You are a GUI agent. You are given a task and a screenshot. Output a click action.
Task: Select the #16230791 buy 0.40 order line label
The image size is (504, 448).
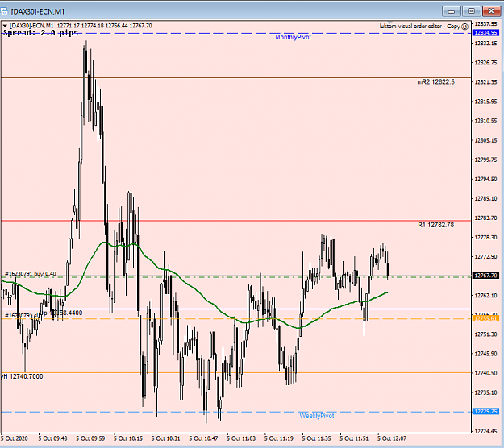tap(31, 274)
